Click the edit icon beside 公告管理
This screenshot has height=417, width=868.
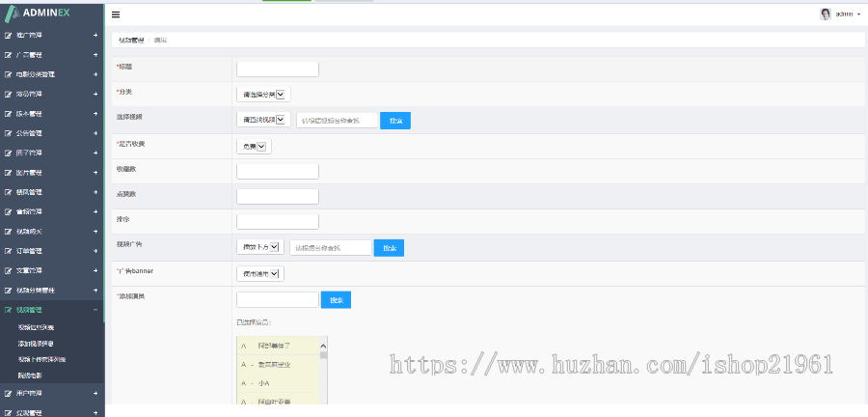coord(8,133)
